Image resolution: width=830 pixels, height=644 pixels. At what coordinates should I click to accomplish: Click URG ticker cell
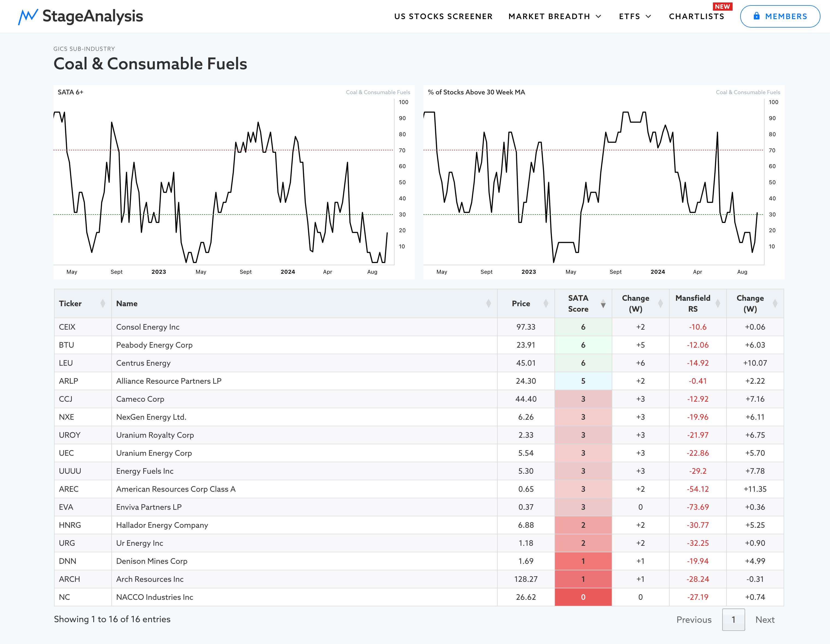coord(83,543)
